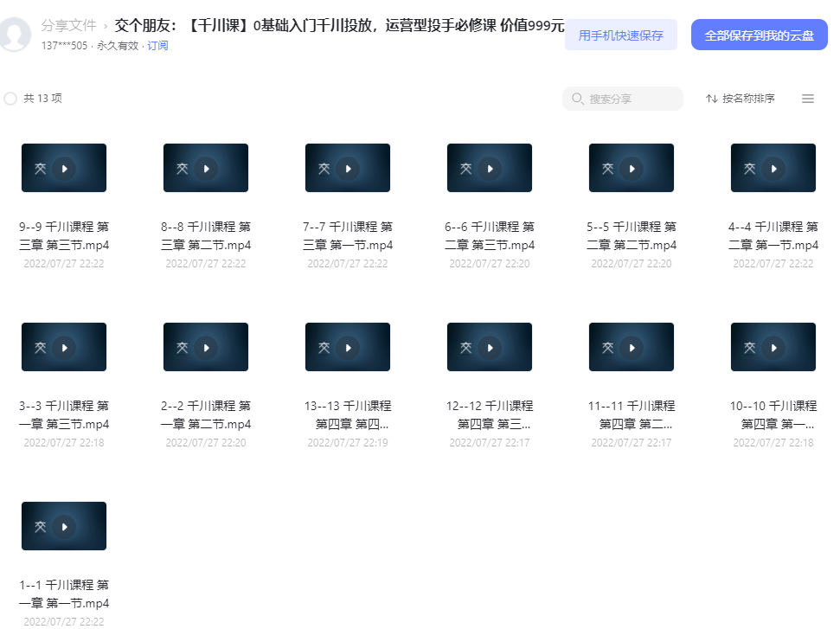Open video thumbnail for 11--11 千川课程
Image resolution: width=840 pixels, height=629 pixels.
(x=632, y=347)
